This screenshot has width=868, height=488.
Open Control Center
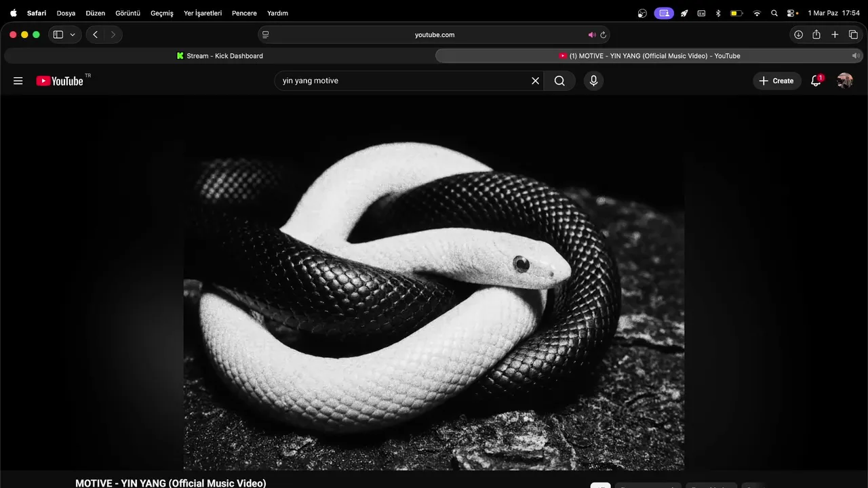tap(791, 13)
